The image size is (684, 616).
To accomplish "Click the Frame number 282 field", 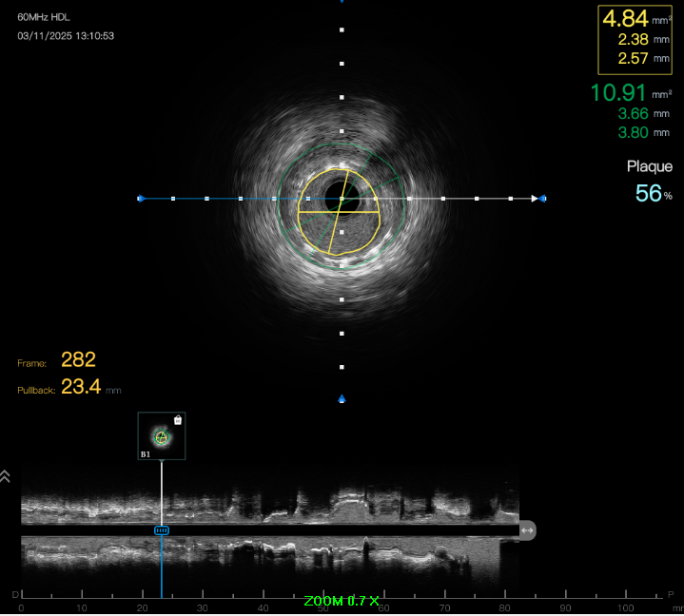I will 78,359.
